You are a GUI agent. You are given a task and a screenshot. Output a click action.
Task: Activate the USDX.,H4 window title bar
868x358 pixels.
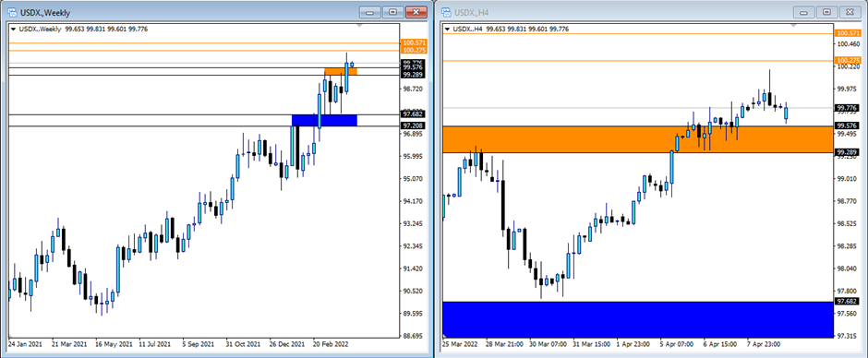point(609,12)
